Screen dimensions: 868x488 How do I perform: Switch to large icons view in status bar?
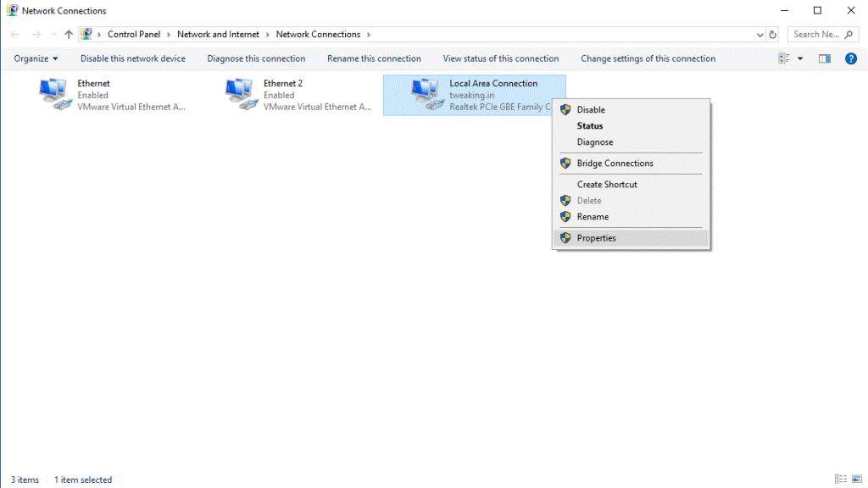pos(857,480)
